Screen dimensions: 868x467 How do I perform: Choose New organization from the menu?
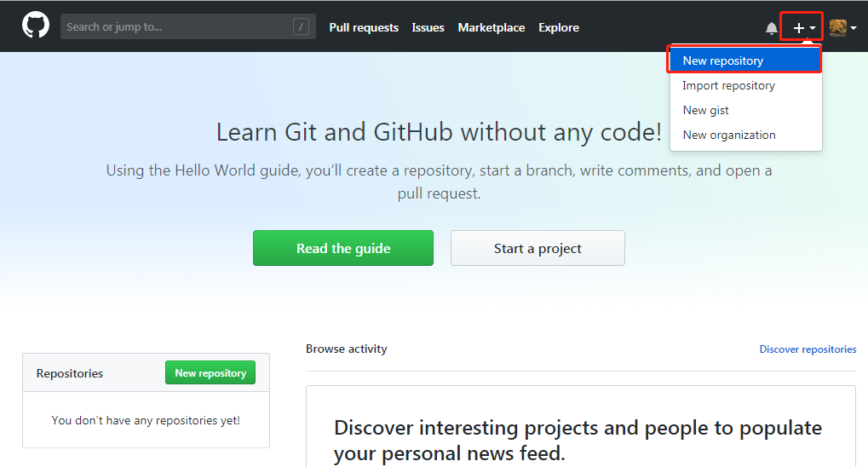(745, 135)
